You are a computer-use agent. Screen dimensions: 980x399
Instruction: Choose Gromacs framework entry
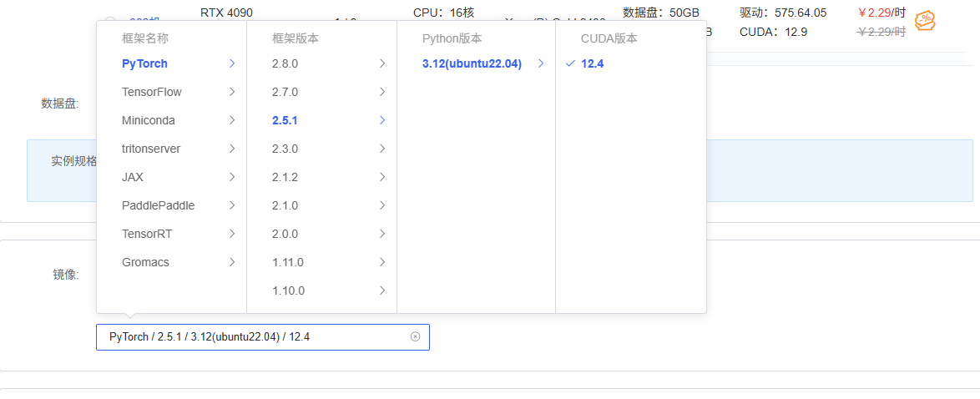171,262
